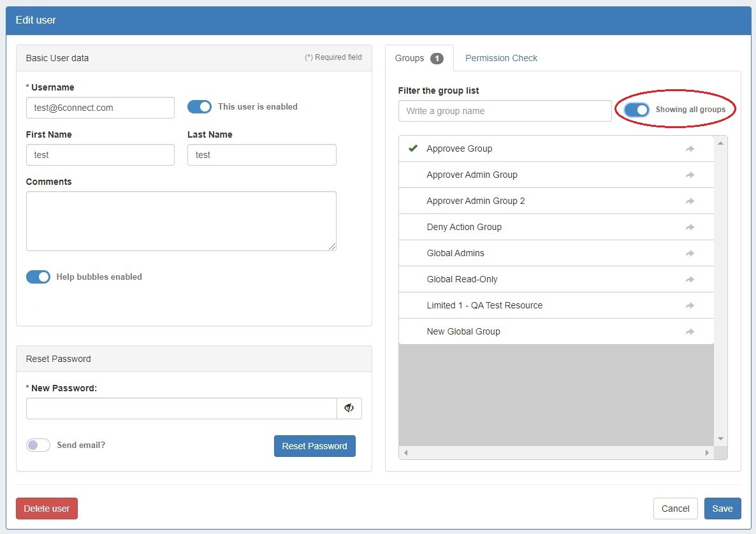Toggle the Showing all groups switch
Viewport: 756px width, 534px height.
point(637,110)
